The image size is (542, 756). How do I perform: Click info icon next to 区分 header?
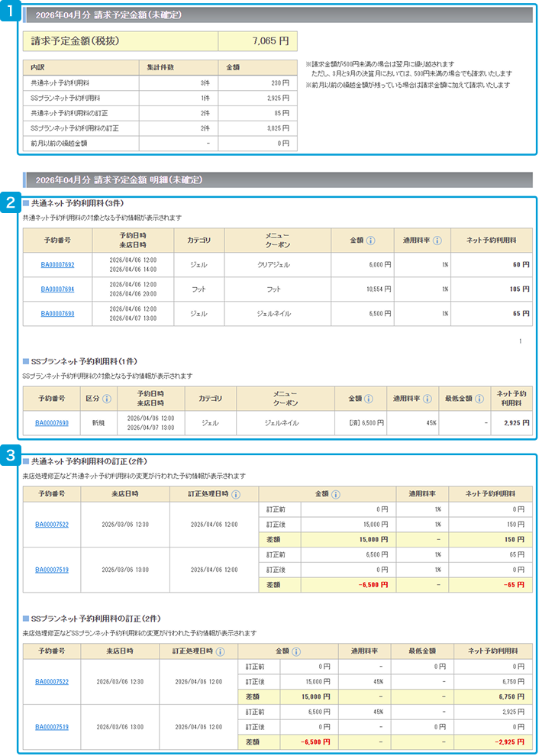(x=107, y=399)
